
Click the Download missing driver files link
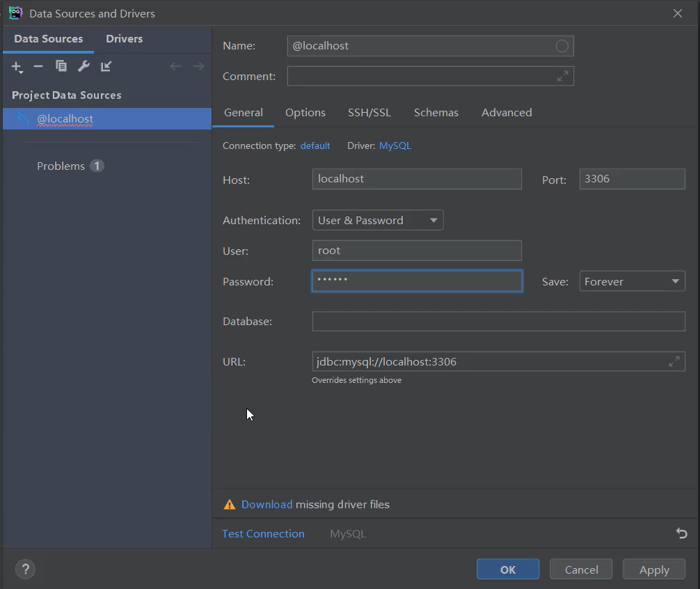pos(267,504)
